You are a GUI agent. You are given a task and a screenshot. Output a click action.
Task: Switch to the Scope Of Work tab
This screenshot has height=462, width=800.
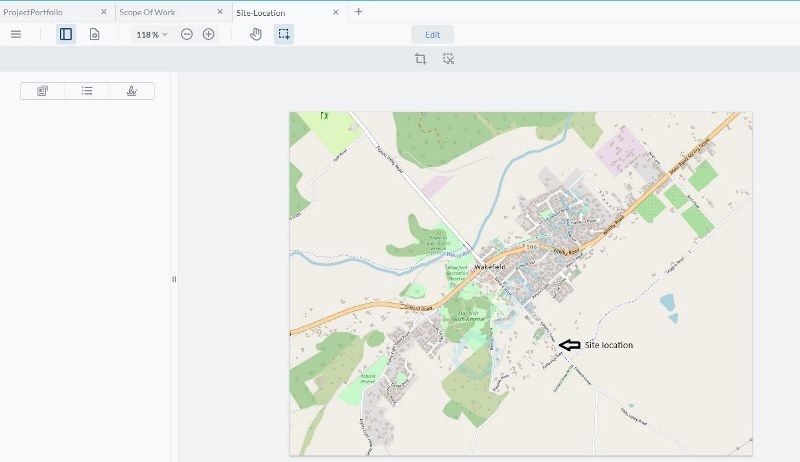147,12
